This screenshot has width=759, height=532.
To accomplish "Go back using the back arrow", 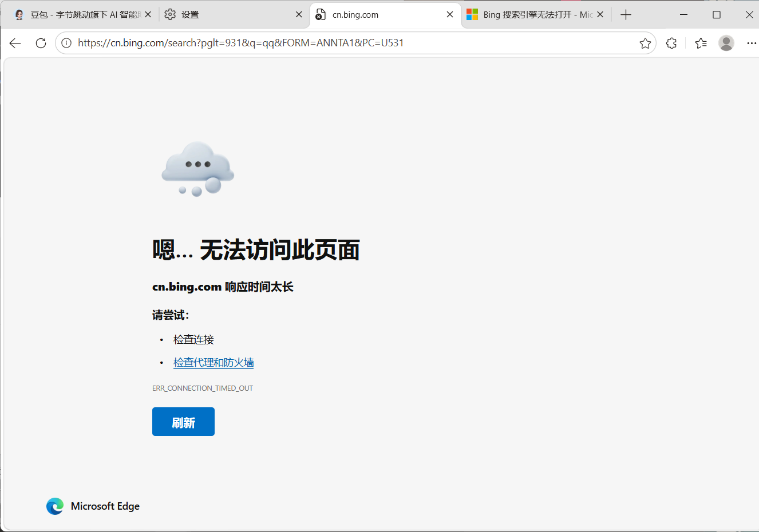I will (15, 43).
